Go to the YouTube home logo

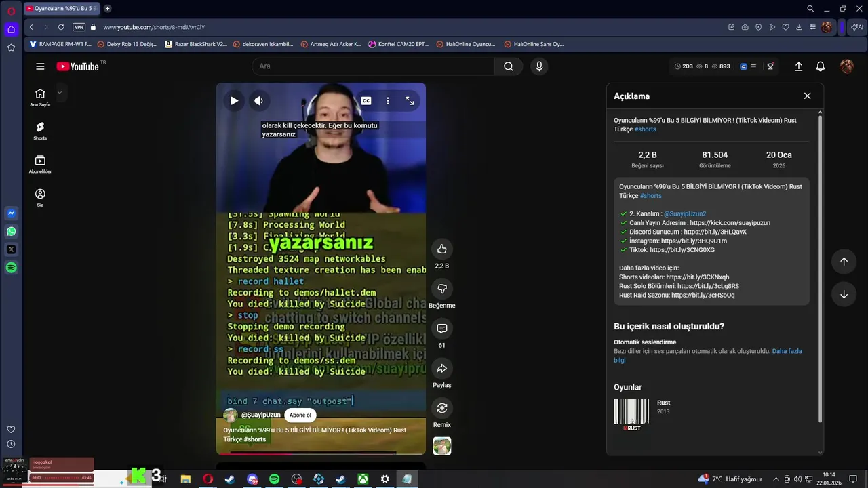click(x=78, y=66)
